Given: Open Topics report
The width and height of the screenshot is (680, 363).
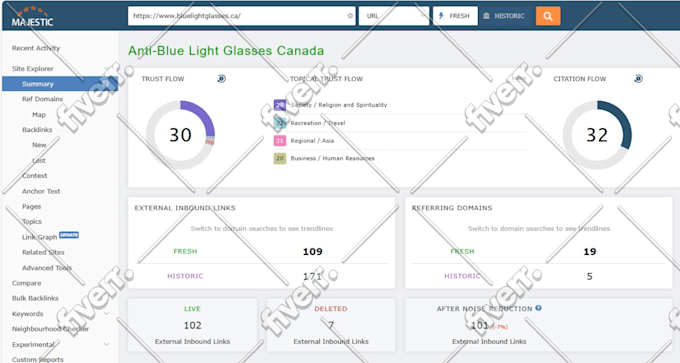Looking at the screenshot, I should (32, 222).
